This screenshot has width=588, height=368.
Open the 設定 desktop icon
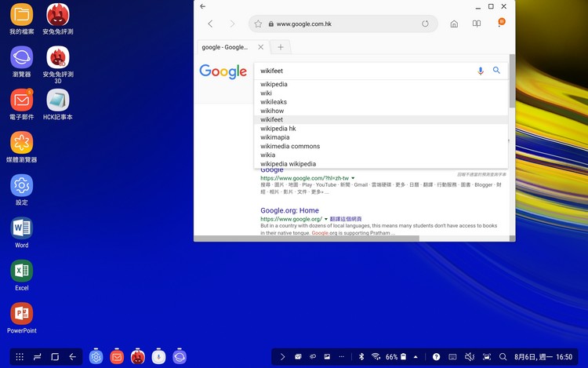[x=21, y=186]
